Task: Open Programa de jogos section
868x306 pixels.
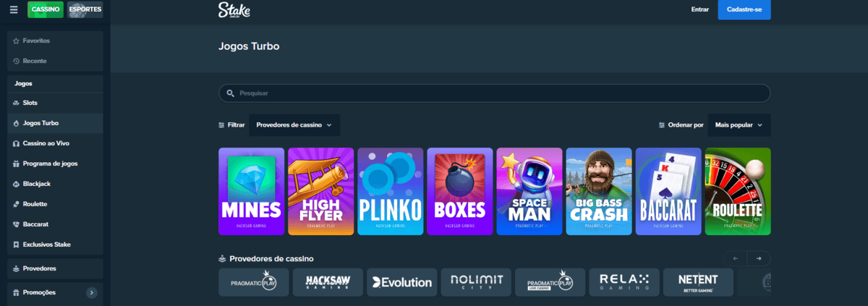Action: click(56, 163)
